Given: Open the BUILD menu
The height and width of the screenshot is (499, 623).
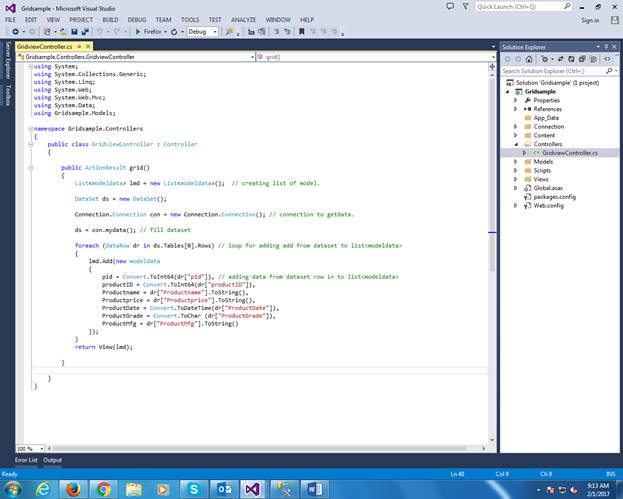Looking at the screenshot, I should tap(110, 19).
